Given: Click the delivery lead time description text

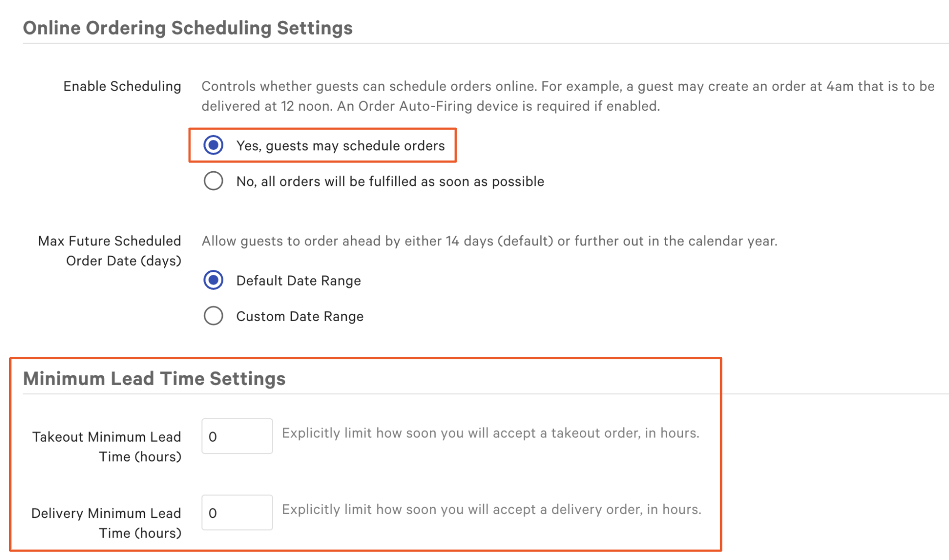Looking at the screenshot, I should click(491, 509).
